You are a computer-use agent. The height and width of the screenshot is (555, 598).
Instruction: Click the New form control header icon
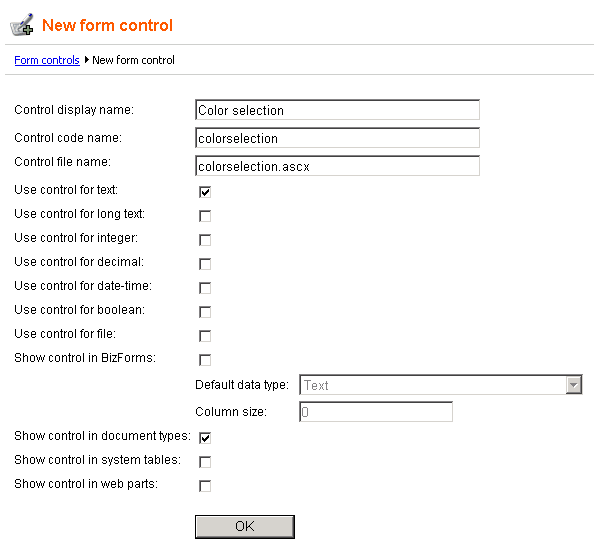pos(22,25)
